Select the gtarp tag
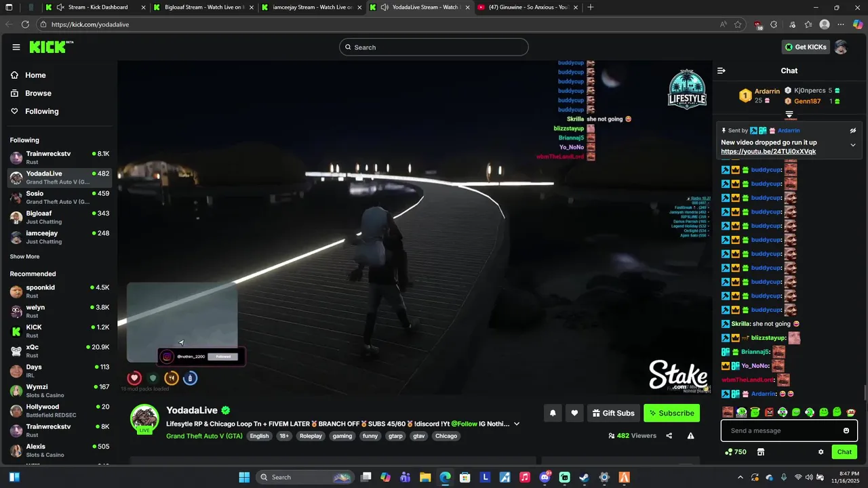This screenshot has width=868, height=488. point(395,436)
